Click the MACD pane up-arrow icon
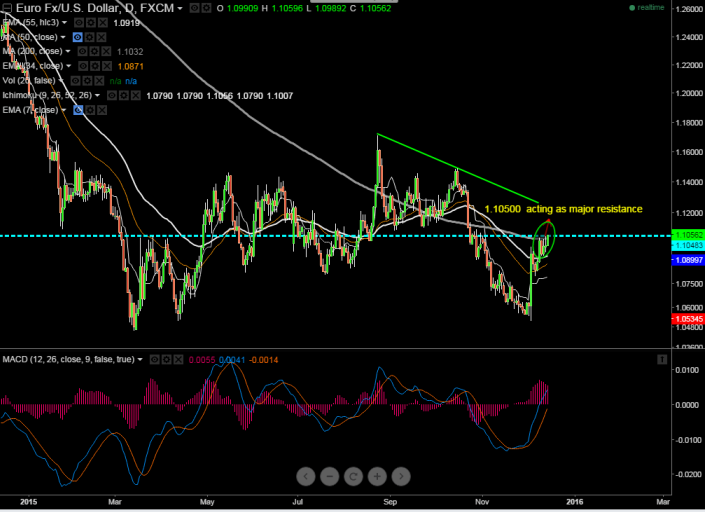705x512 pixels. pos(662,359)
